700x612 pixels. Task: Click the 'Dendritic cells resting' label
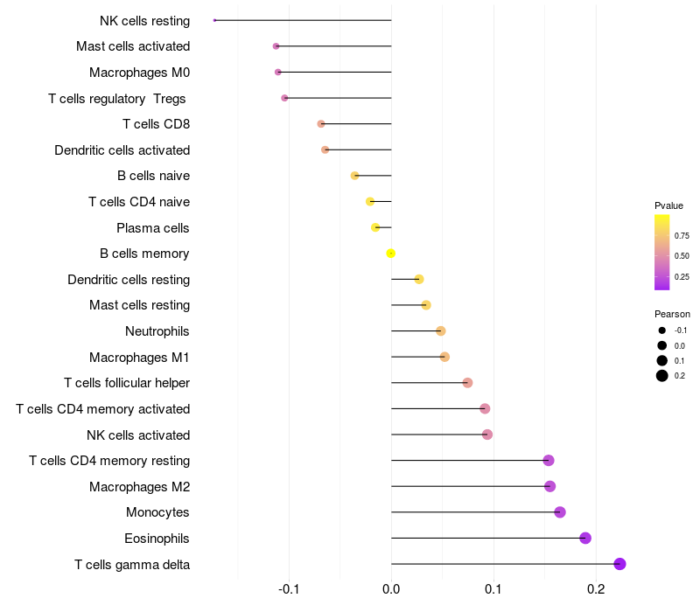[129, 280]
